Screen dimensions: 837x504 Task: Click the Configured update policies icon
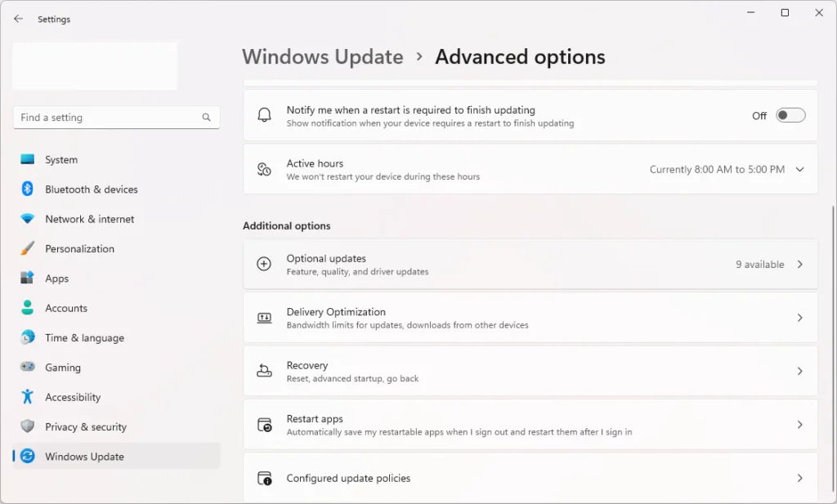click(264, 478)
